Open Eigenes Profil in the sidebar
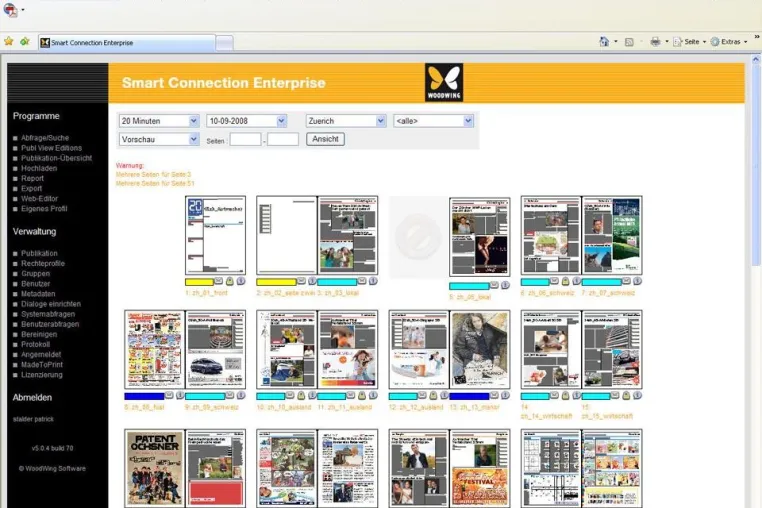The width and height of the screenshot is (762, 508). [x=44, y=209]
